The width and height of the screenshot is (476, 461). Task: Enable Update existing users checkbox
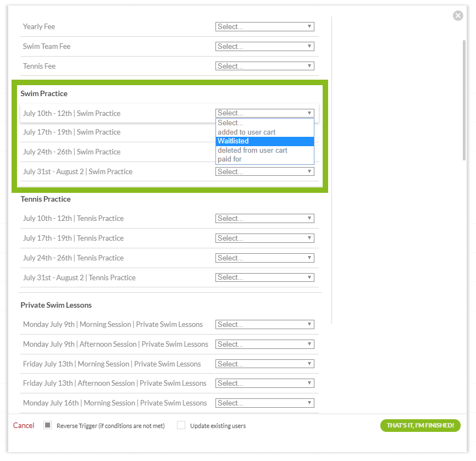click(x=181, y=425)
